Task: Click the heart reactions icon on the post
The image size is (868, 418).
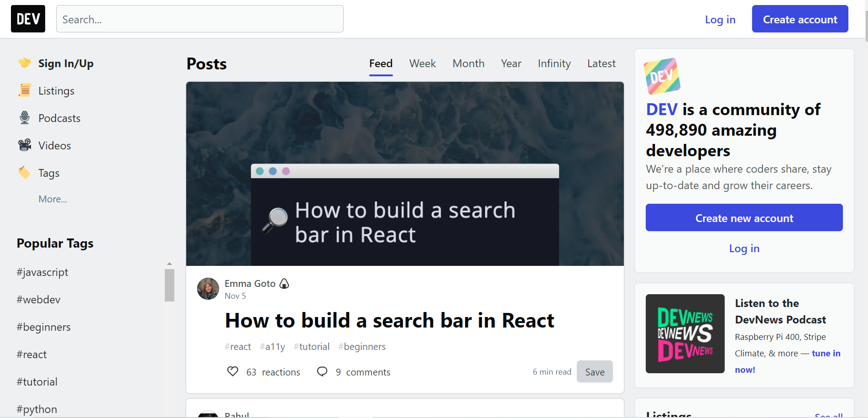Action: [233, 371]
